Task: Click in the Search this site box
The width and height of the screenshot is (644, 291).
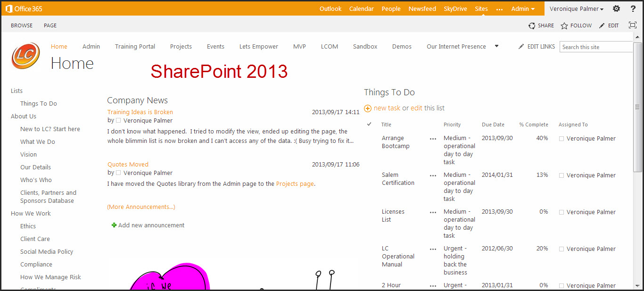Action: pos(595,47)
